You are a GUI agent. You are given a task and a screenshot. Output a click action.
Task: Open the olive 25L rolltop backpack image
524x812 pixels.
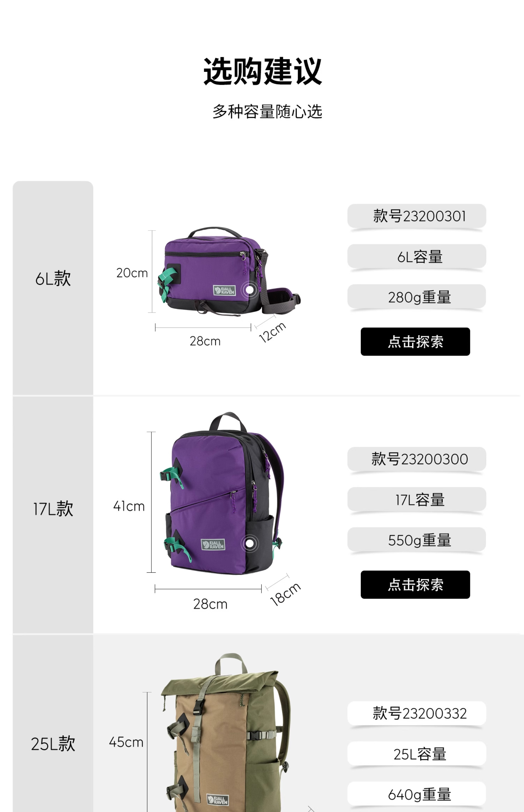point(226,732)
